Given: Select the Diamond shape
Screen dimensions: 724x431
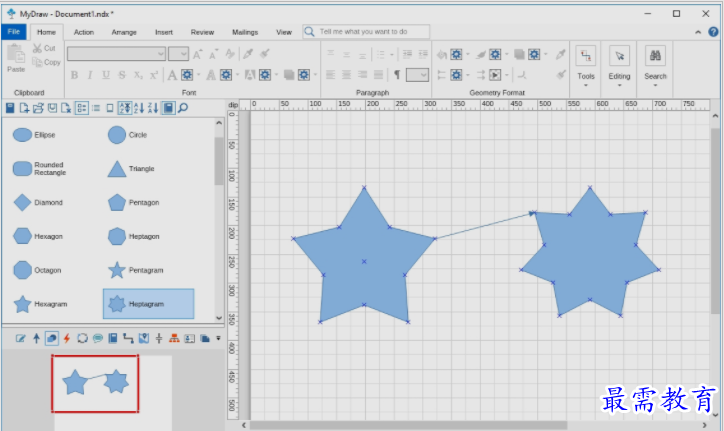Looking at the screenshot, I should [x=38, y=202].
